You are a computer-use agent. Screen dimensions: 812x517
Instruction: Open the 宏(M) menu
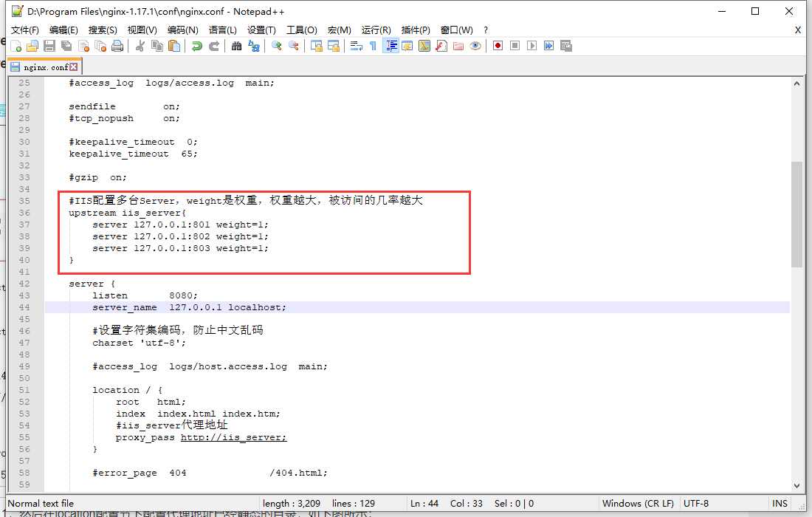340,30
